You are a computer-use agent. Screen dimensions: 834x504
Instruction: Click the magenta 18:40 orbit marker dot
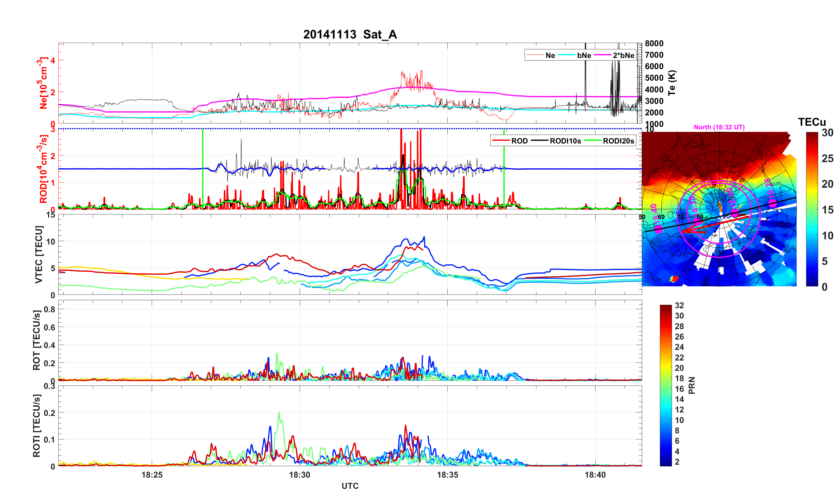[x=658, y=229]
